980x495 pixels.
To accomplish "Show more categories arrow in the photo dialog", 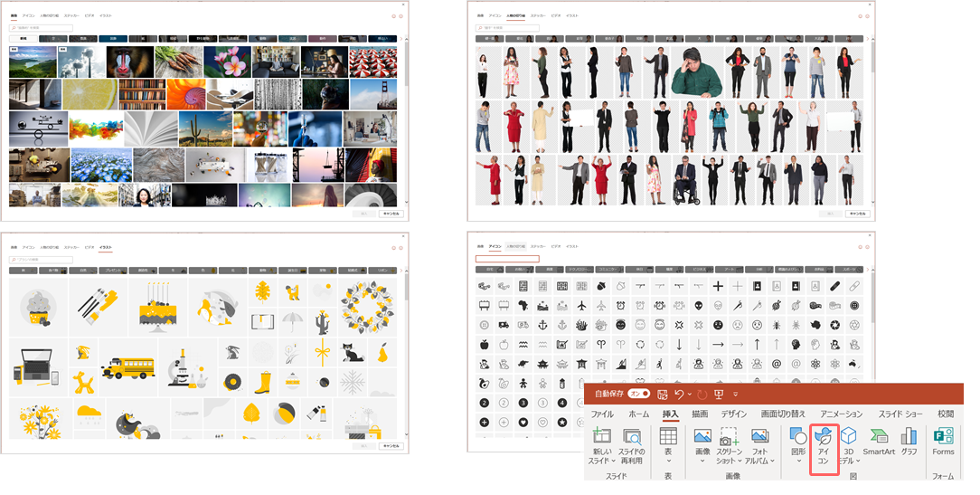I will [x=400, y=39].
